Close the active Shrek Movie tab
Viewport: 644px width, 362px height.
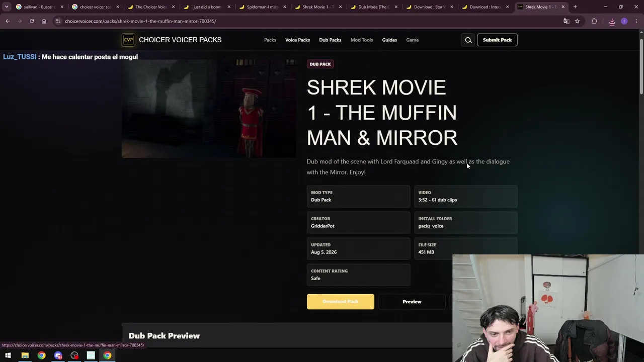click(563, 7)
